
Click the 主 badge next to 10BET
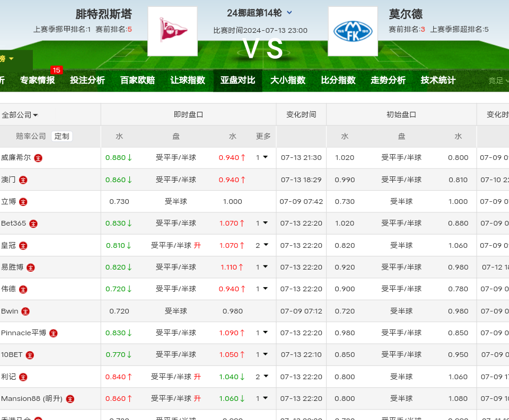click(30, 355)
